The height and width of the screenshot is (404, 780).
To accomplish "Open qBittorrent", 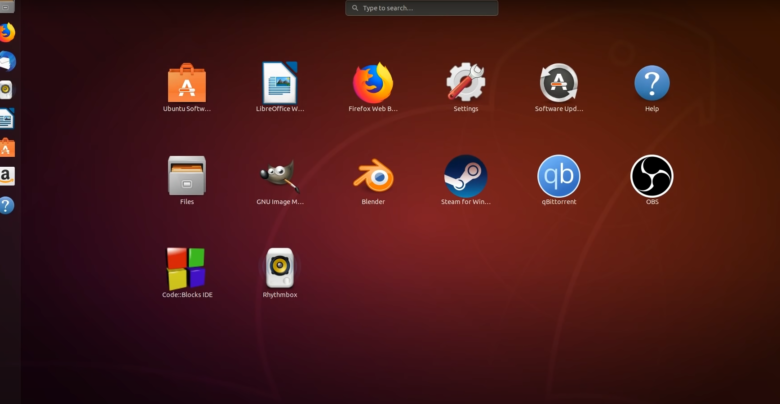I will click(x=559, y=176).
